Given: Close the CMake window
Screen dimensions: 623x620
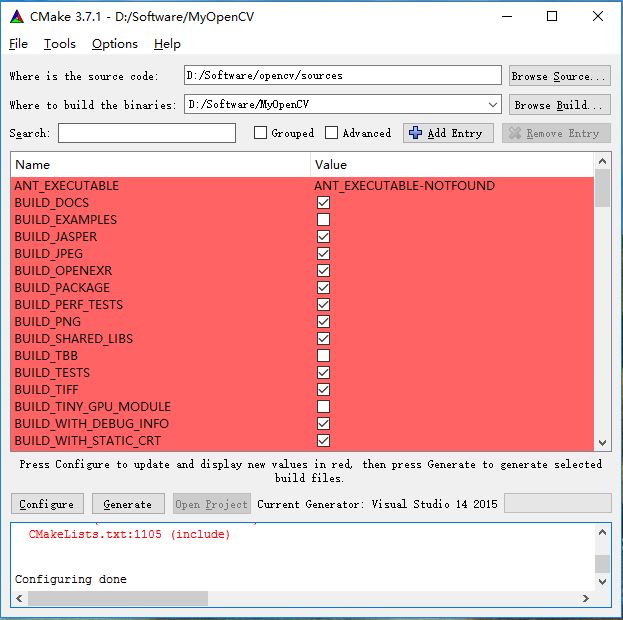Looking at the screenshot, I should (598, 16).
